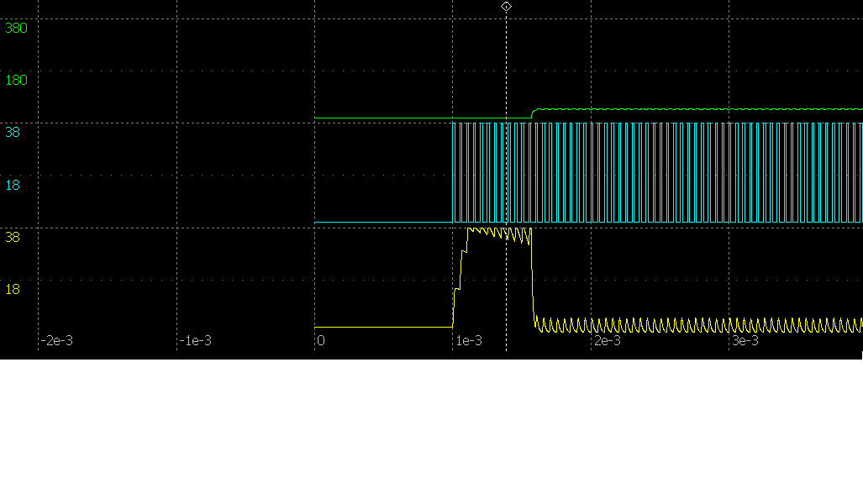This screenshot has width=863, height=504.
Task: Click the 1e-3 time axis label
Action: 469,341
